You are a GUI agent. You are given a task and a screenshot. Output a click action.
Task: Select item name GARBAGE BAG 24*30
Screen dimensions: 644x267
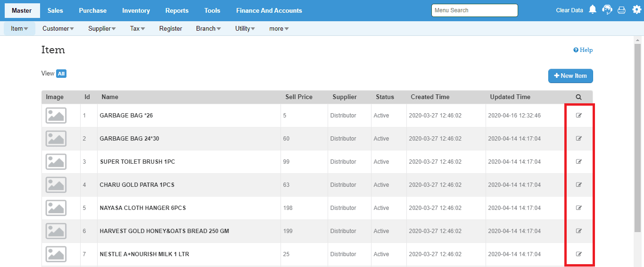click(x=130, y=139)
